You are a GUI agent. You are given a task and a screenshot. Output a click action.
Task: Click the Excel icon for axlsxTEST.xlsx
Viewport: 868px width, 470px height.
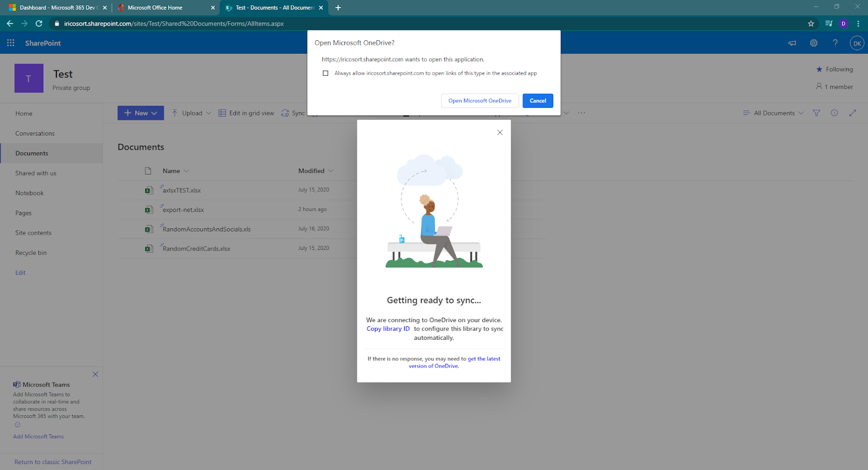(x=149, y=190)
